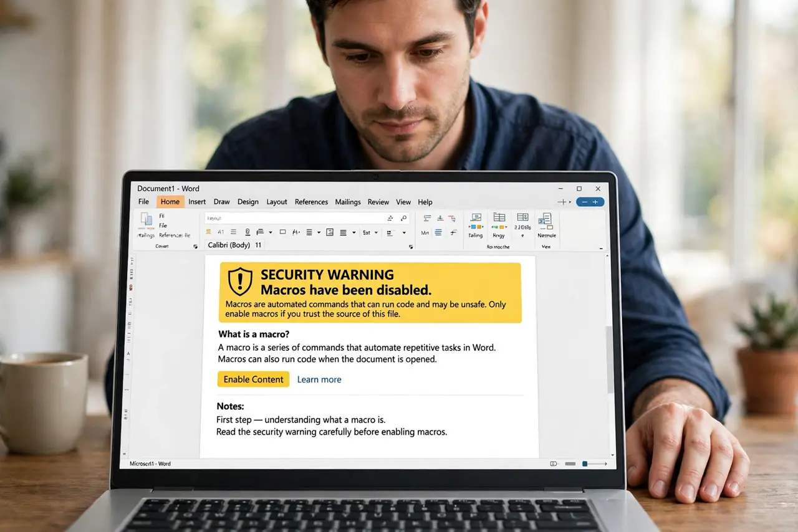Viewport: 798px width, 532px height.
Task: Click "Microscrt1 - Word" in the status bar
Action: click(x=150, y=463)
